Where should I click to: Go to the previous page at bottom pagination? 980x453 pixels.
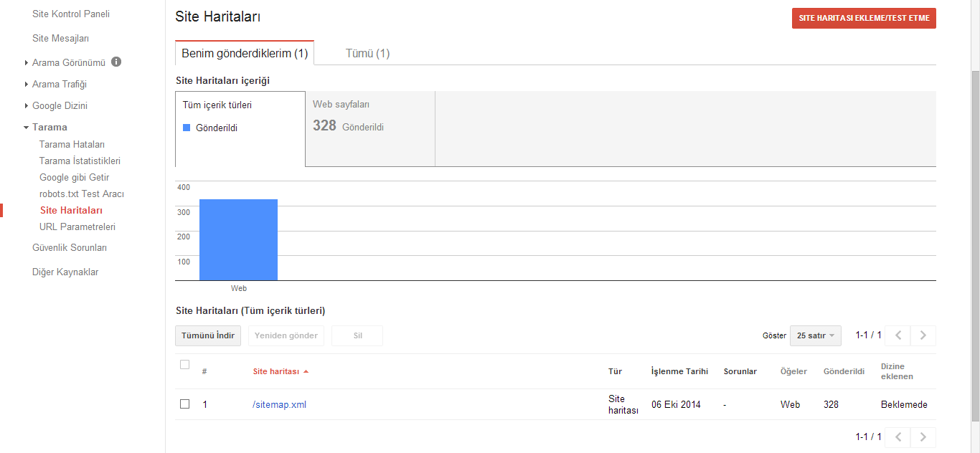(x=897, y=437)
